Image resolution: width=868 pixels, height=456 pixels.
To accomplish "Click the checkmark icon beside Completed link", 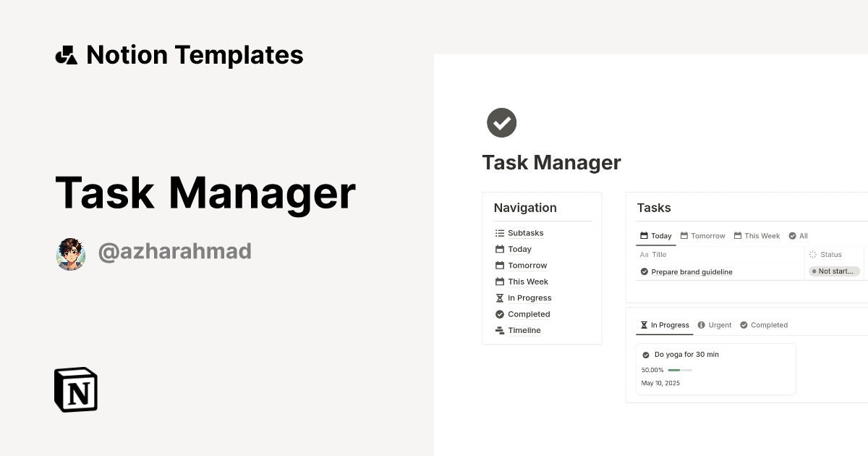I will coord(500,314).
